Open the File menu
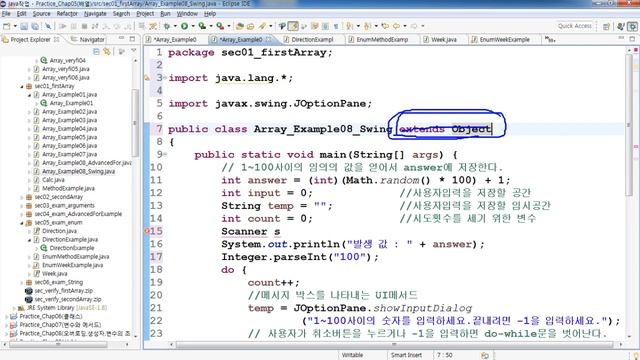Screen dimensions: 640x360 click(x=6, y=13)
